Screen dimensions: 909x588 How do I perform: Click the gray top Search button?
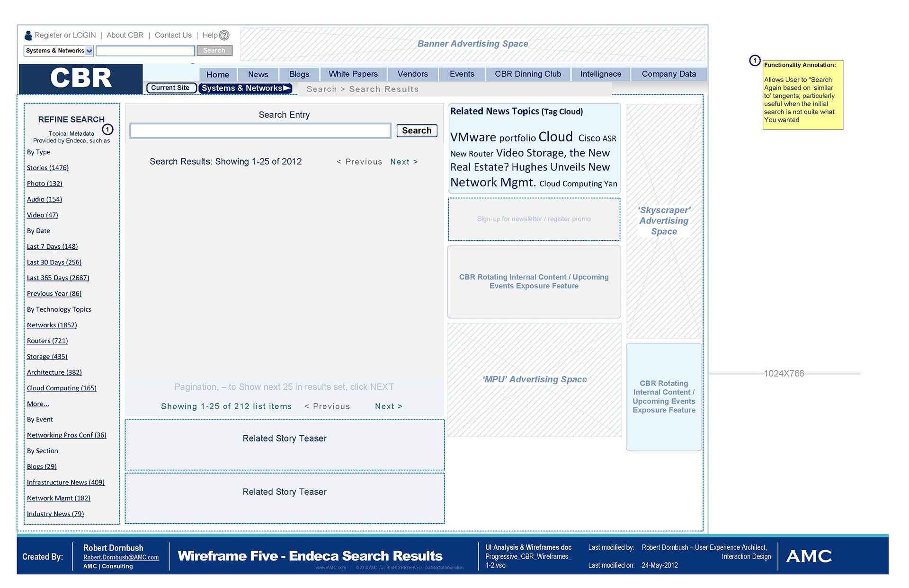click(x=214, y=51)
